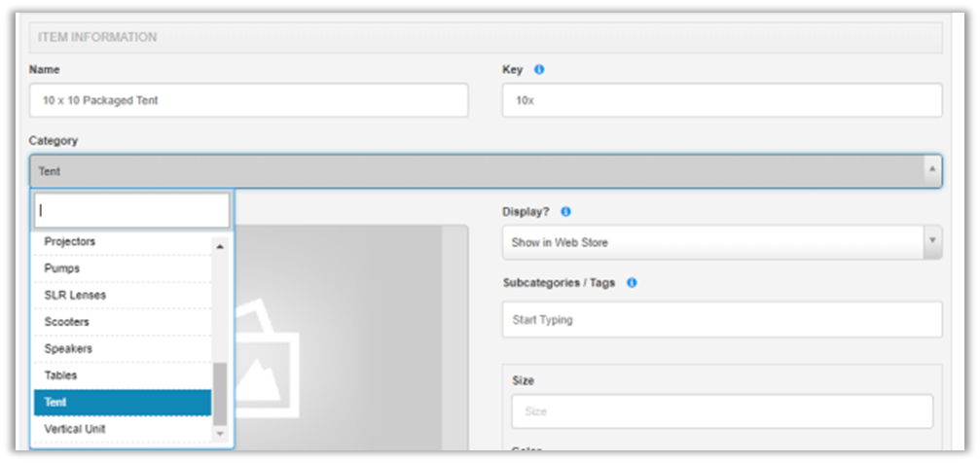Screen dimensions: 980x463
Task: Click the category search box
Action: click(131, 210)
